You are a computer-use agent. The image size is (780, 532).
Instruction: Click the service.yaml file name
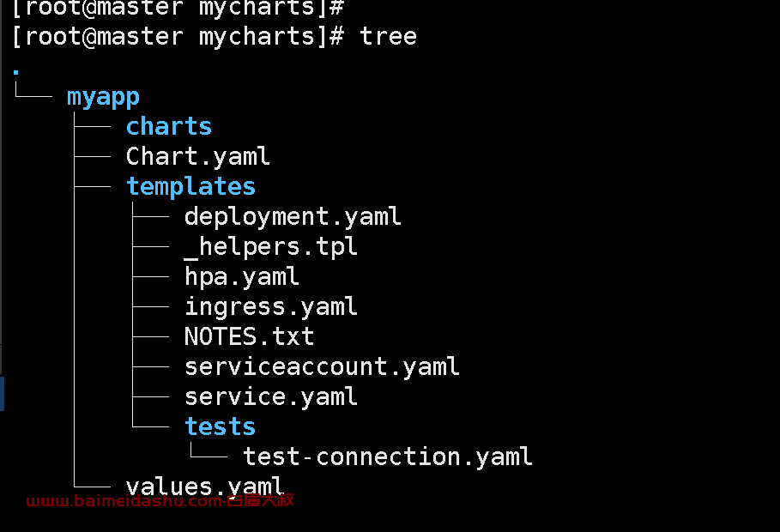[x=270, y=397]
